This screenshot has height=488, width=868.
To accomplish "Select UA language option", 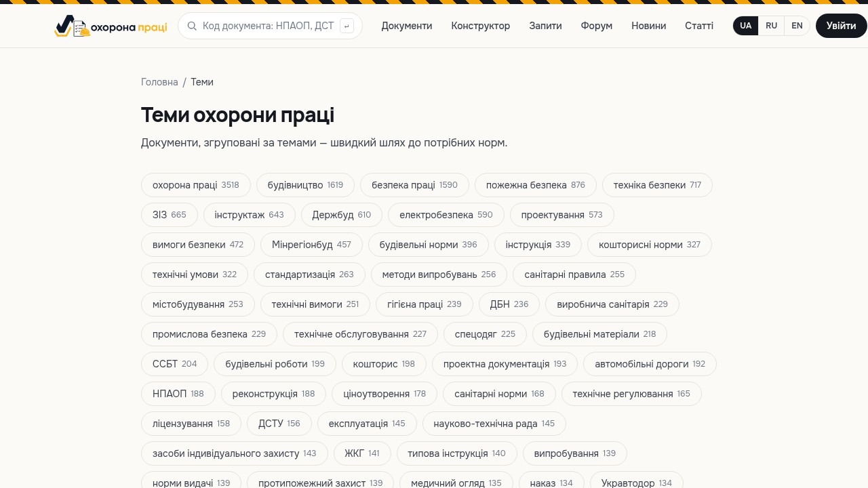I will point(746,26).
